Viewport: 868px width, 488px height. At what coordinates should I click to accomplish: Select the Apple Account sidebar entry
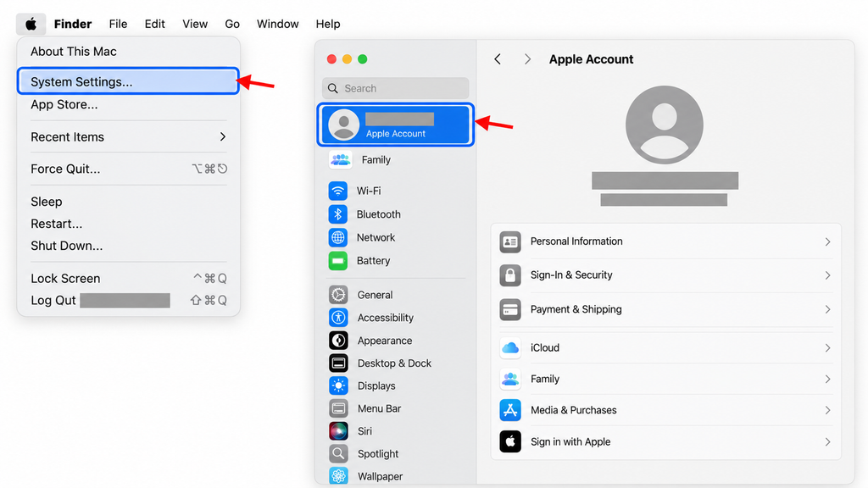(x=396, y=125)
